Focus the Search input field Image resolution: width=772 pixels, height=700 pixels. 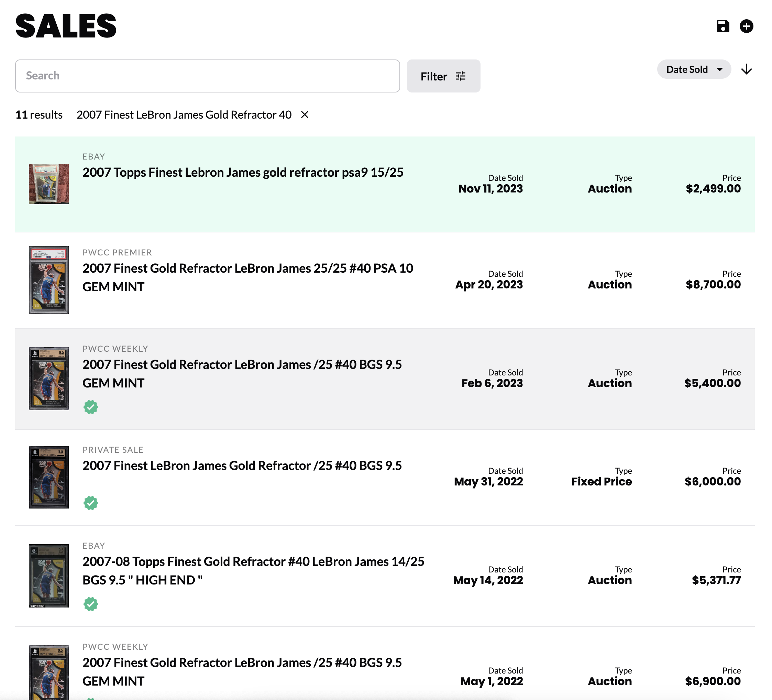pyautogui.click(x=208, y=76)
